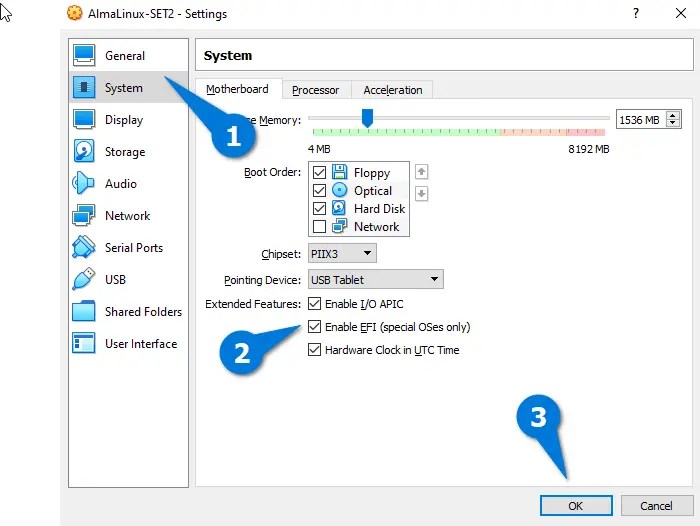This screenshot has width=700, height=526.
Task: Click the help question mark in title bar
Action: (636, 13)
